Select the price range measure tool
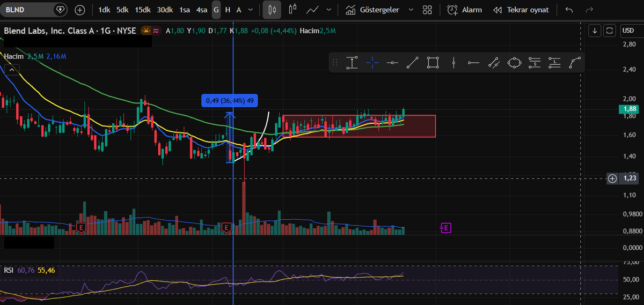The image size is (644, 305). (x=352, y=63)
